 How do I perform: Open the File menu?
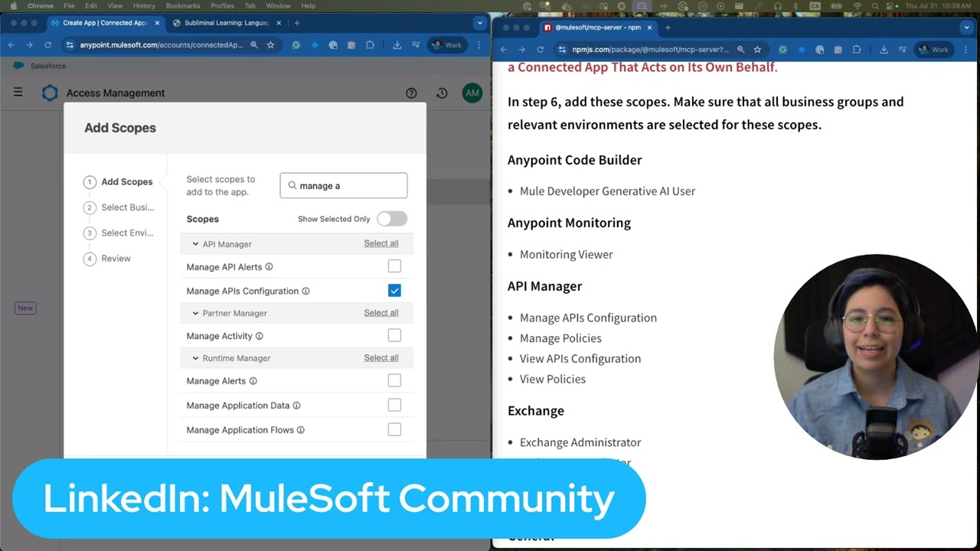(x=69, y=5)
